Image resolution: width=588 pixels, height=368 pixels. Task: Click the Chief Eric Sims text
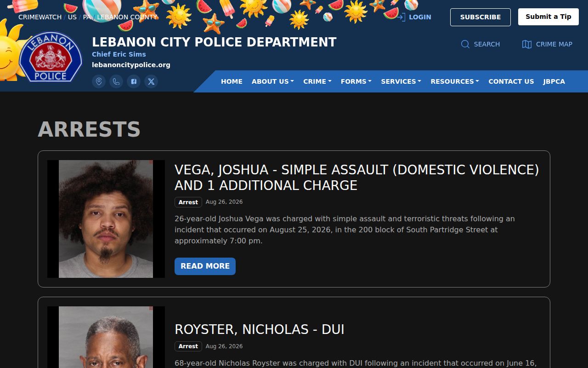(x=119, y=54)
